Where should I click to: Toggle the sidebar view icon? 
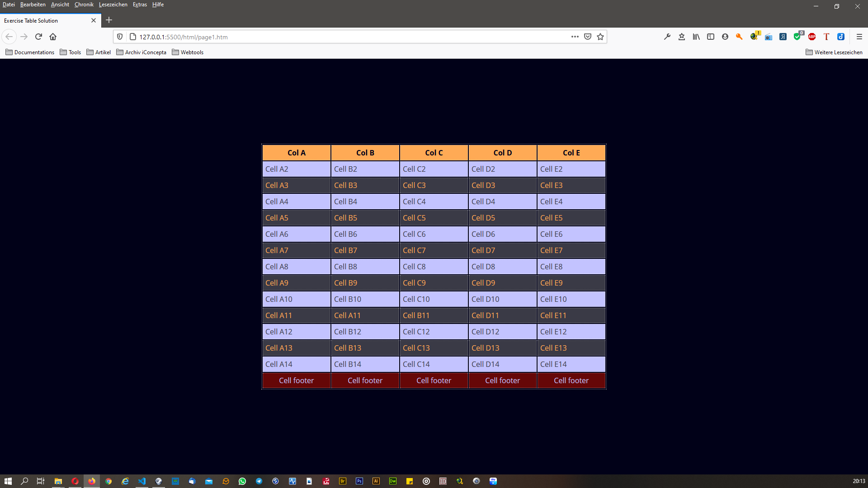[x=711, y=37]
